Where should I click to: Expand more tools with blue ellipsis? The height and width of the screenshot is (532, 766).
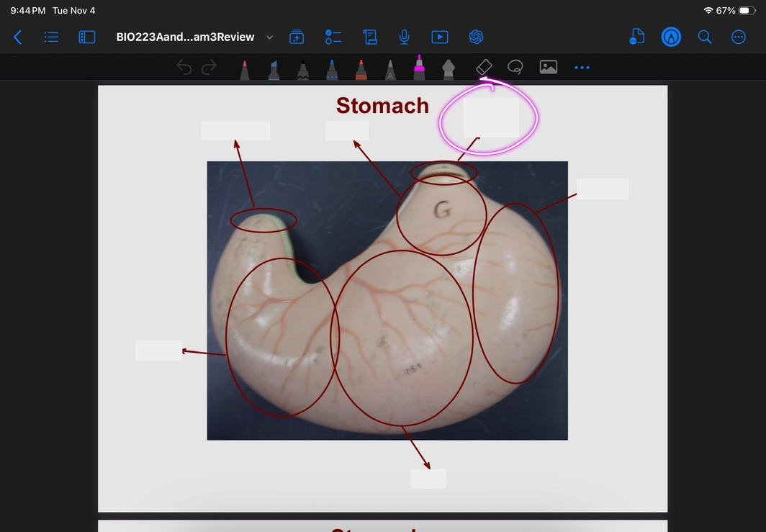[x=582, y=68]
